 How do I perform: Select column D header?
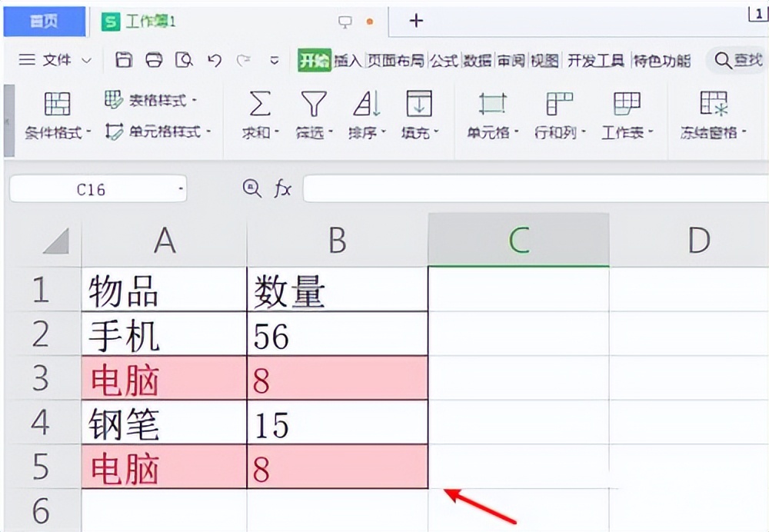tap(689, 241)
